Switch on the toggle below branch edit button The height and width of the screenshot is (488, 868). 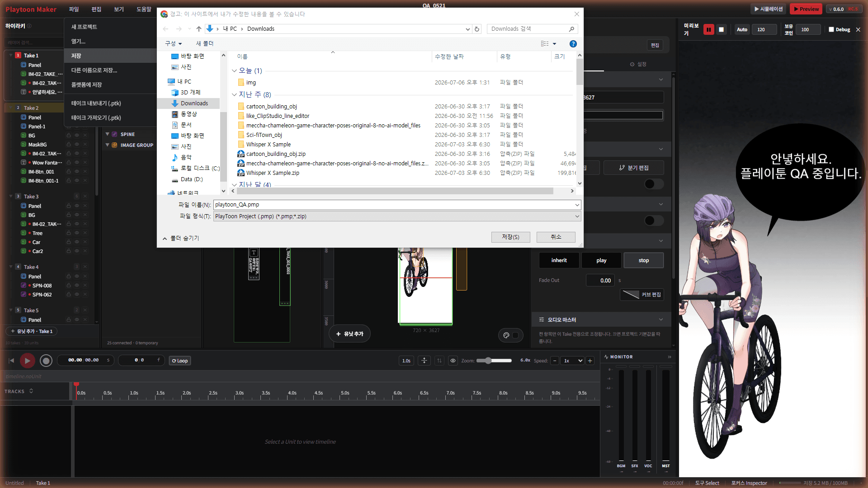pos(654,184)
